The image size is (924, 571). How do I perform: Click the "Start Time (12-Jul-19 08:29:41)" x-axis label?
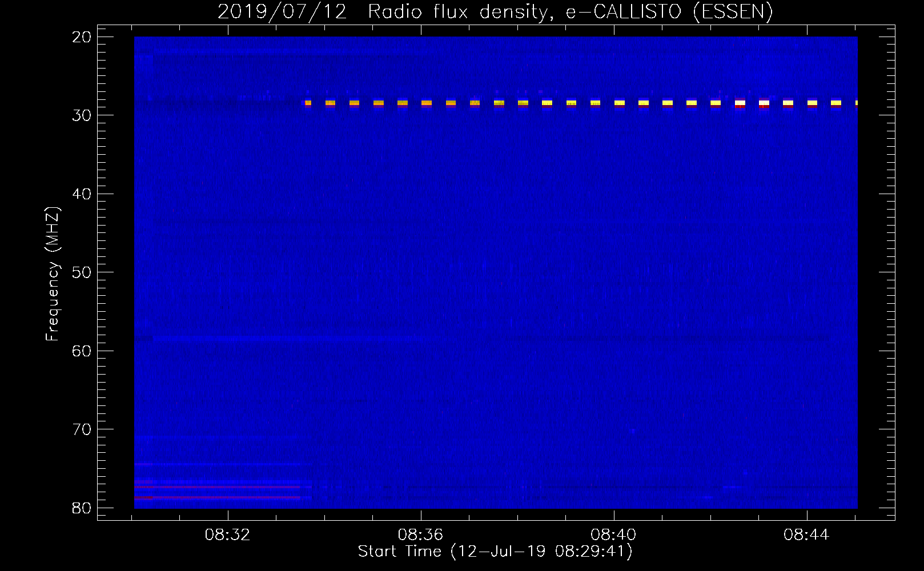[495, 552]
